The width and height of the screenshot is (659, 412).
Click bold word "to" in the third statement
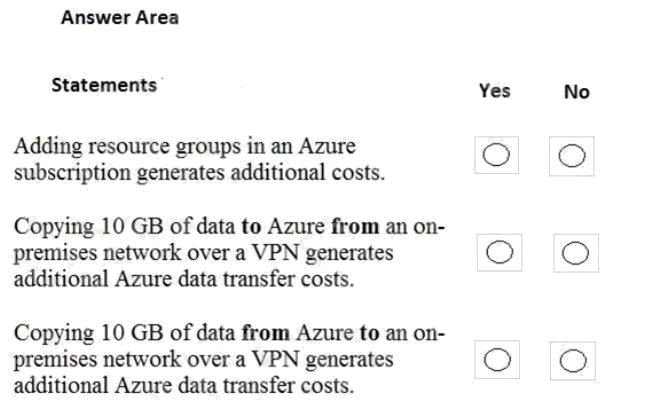[369, 333]
